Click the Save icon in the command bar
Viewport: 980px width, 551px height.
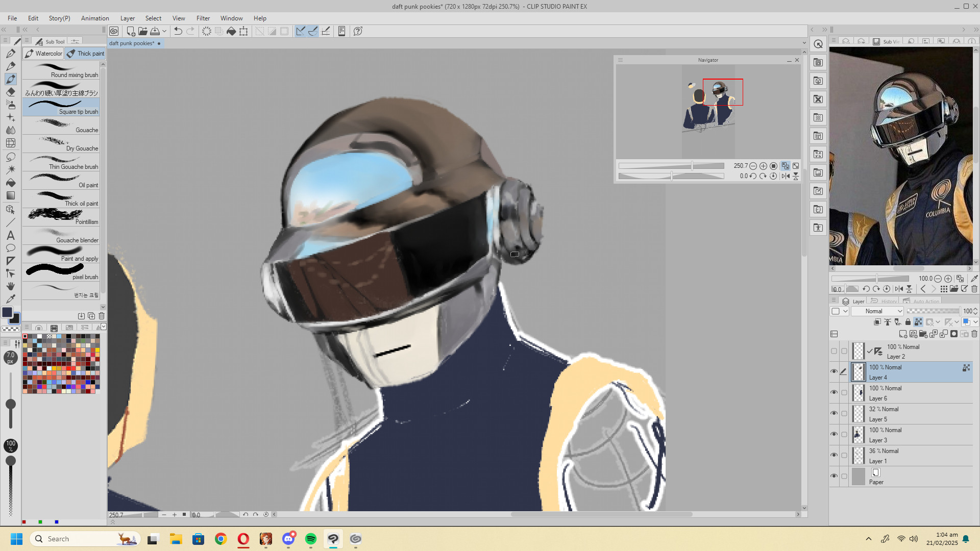155,31
